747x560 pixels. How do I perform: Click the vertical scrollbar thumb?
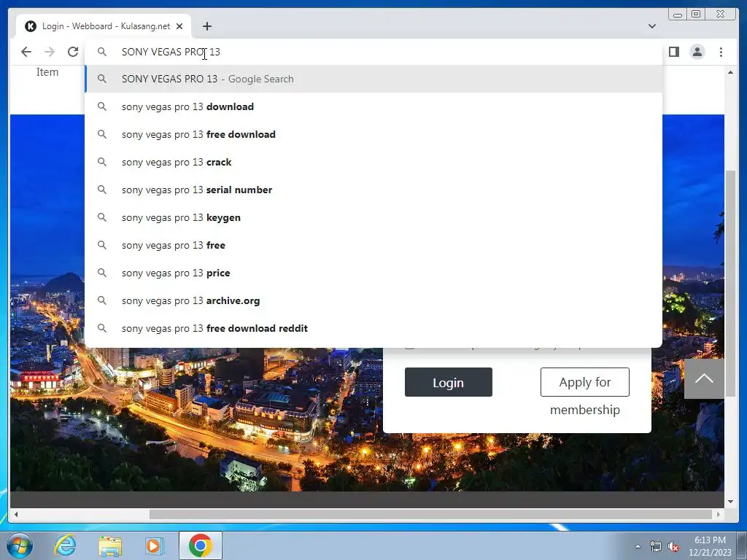tap(730, 284)
